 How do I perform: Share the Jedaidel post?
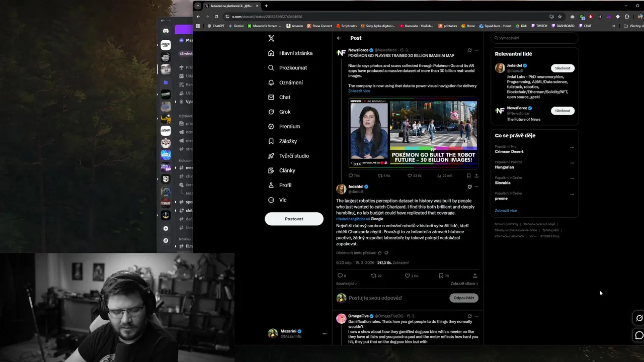coord(474,276)
